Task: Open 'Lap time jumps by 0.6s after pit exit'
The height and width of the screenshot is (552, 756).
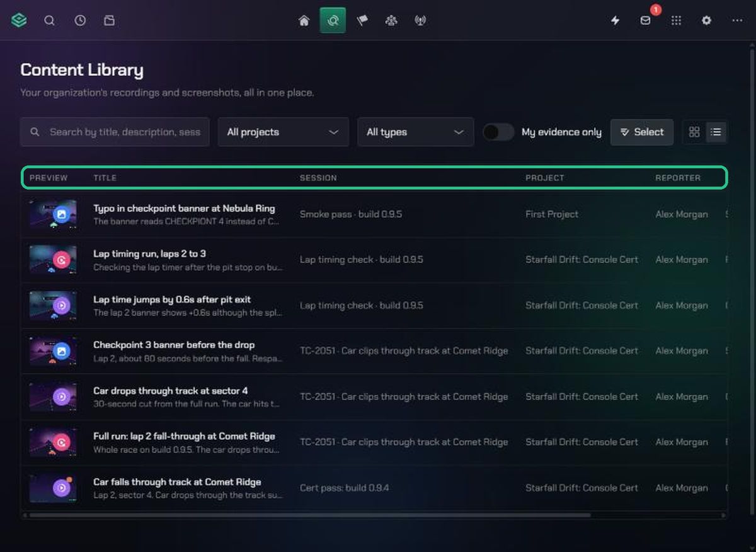Action: 172,299
